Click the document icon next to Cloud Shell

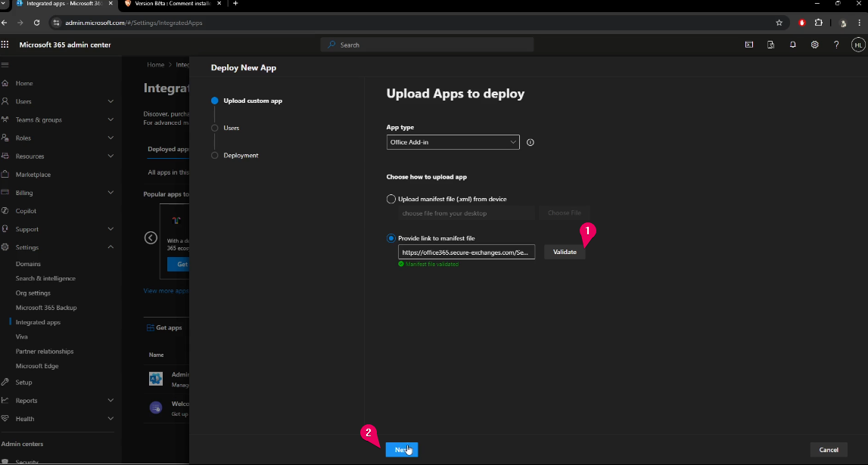pyautogui.click(x=770, y=45)
